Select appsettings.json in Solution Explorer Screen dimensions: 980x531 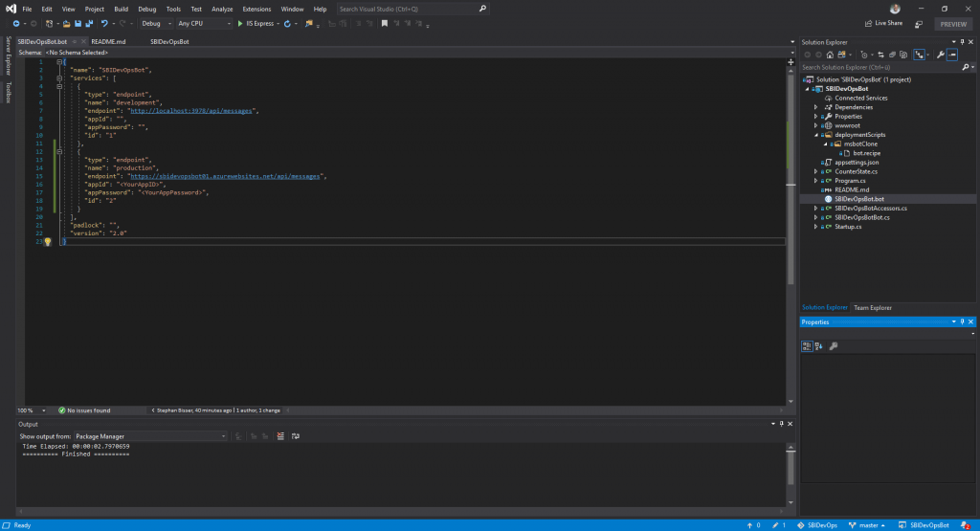[857, 163]
